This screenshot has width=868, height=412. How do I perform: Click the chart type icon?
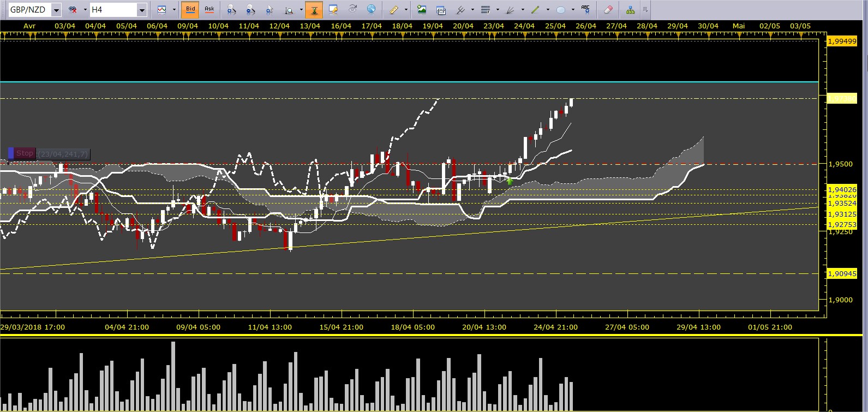pos(162,9)
